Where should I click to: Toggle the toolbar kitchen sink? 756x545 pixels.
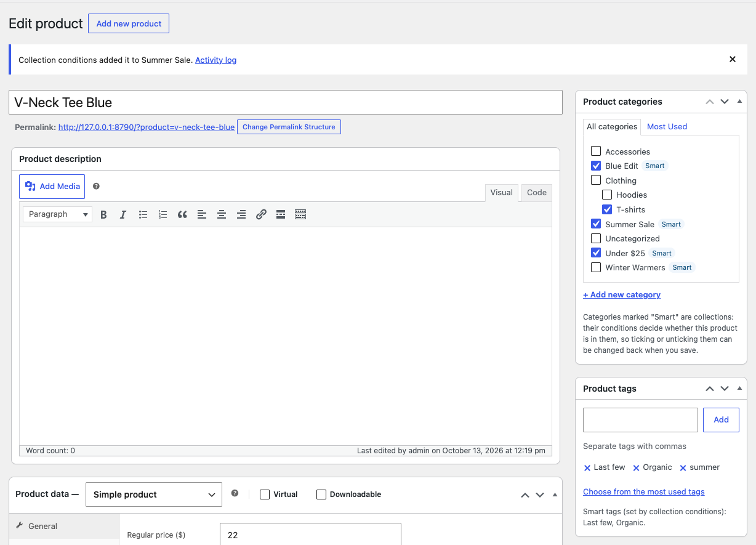click(300, 214)
